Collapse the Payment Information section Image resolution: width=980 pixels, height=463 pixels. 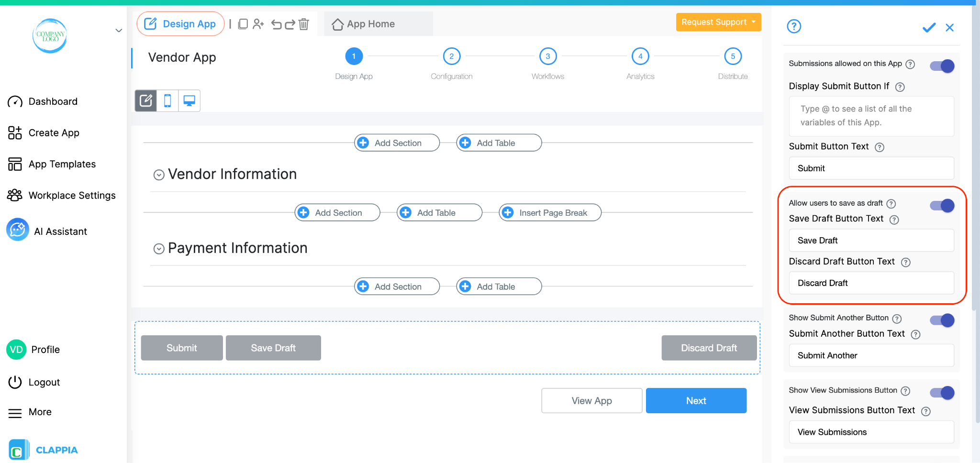tap(158, 249)
